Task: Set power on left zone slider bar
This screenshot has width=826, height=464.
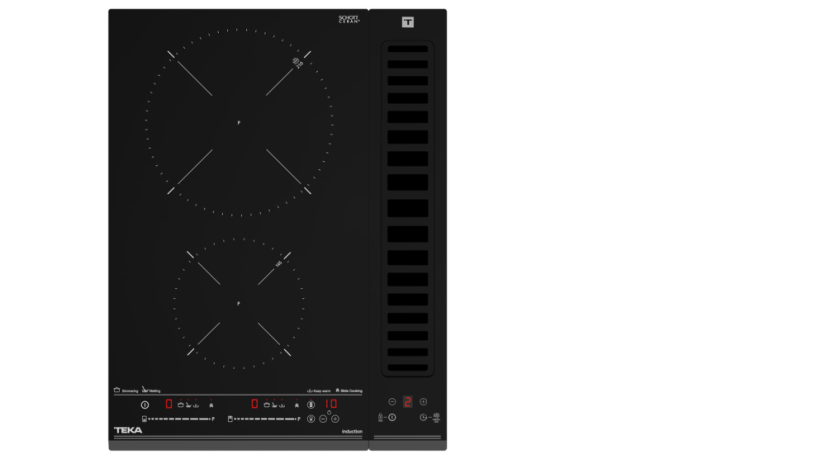Action: click(178, 419)
